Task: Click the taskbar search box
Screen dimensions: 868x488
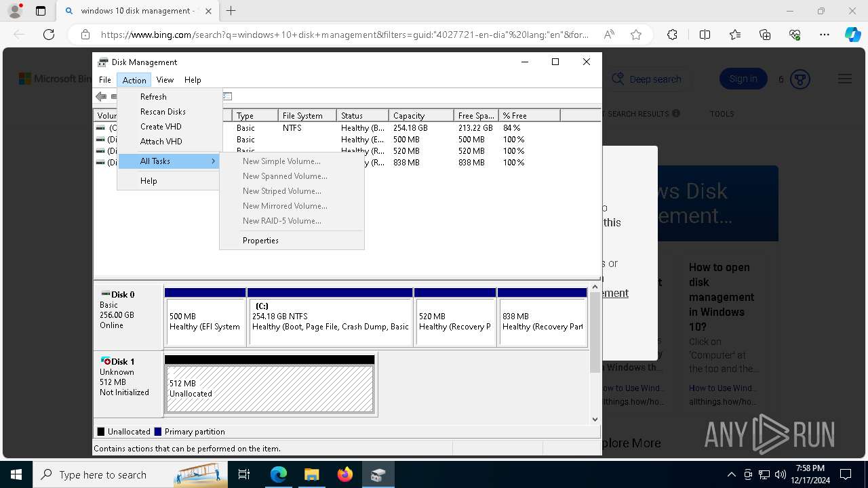Action: 130,474
